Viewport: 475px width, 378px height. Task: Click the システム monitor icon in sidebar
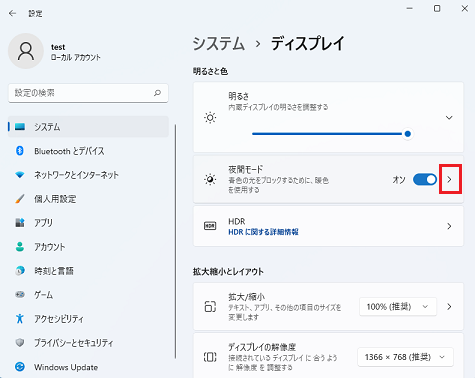(20, 127)
